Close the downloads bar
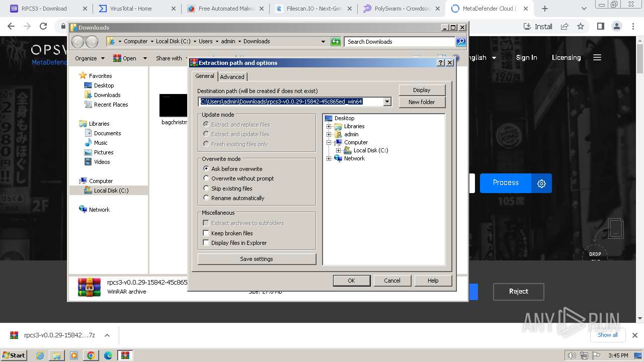The height and width of the screenshot is (362, 644). tap(635, 335)
